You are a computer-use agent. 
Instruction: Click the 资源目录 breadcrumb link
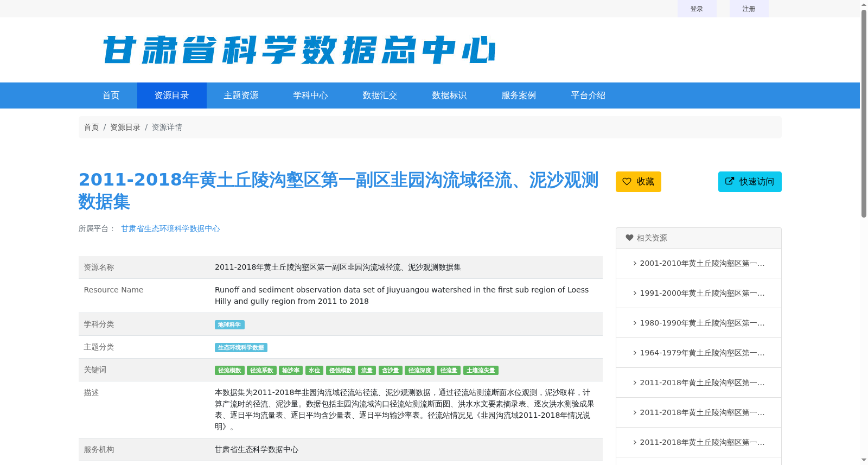(x=125, y=128)
